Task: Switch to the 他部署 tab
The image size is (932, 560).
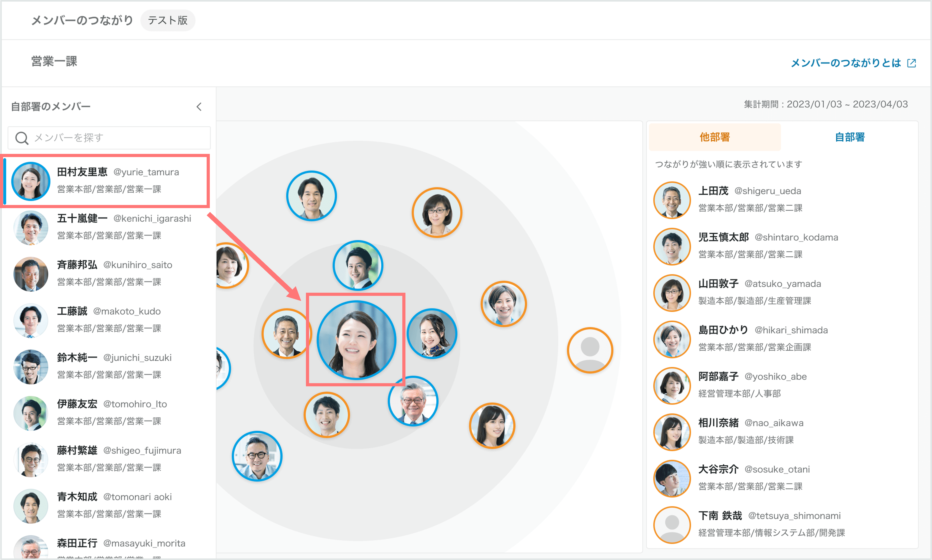Action: pyautogui.click(x=715, y=137)
